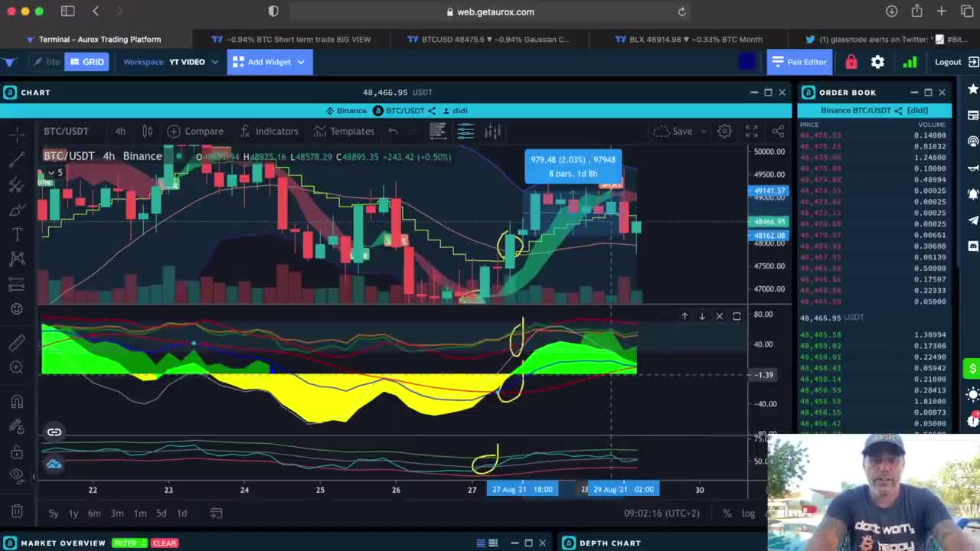Enter chart fullscreen mode
This screenshot has height=551, width=980.
point(752,131)
